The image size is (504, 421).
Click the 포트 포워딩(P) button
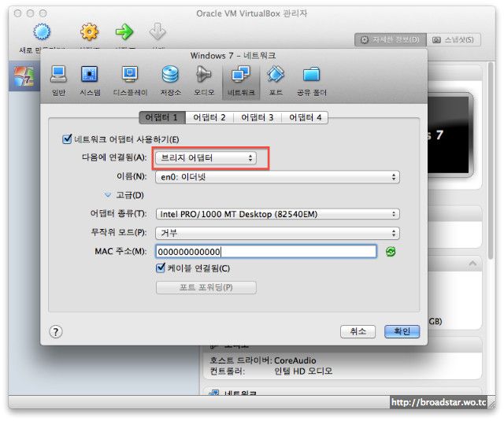(206, 287)
